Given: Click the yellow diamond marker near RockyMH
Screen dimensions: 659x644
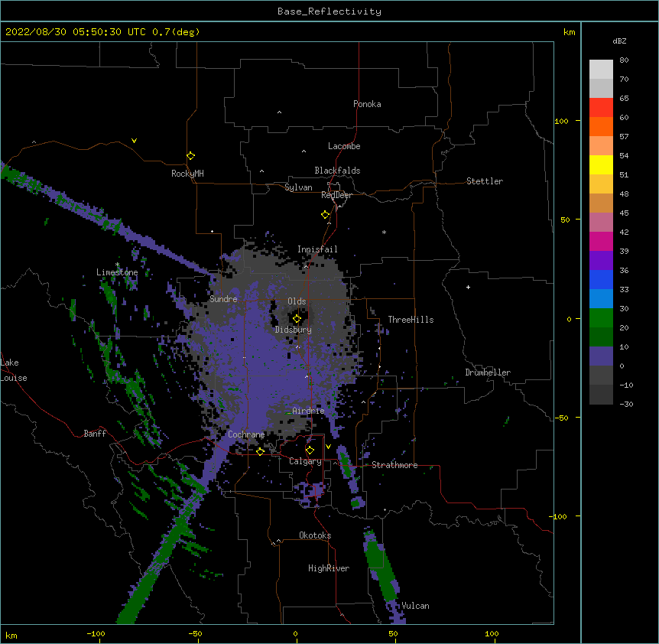Looking at the screenshot, I should [x=190, y=156].
